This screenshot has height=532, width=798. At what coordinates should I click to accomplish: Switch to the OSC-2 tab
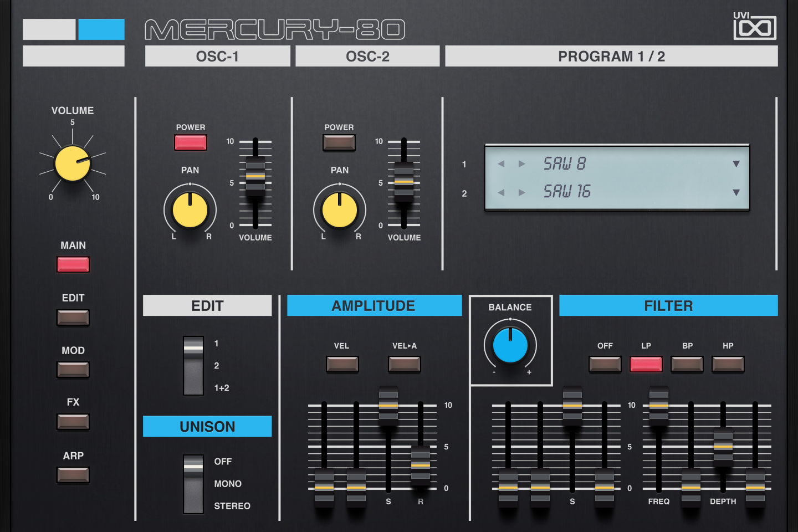pyautogui.click(x=368, y=55)
